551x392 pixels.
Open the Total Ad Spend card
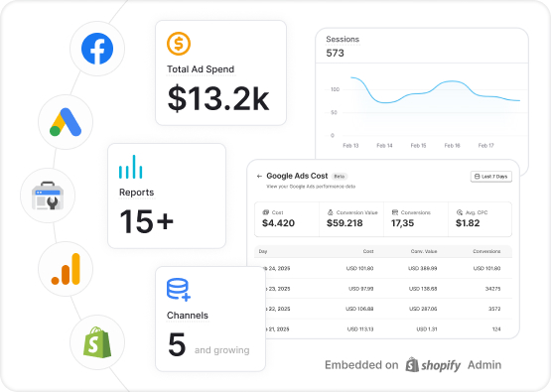[220, 72]
